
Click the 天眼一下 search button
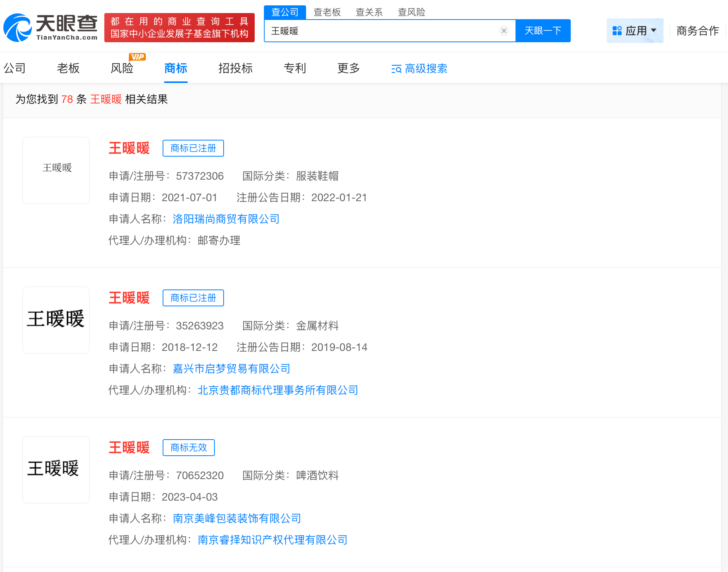(543, 30)
